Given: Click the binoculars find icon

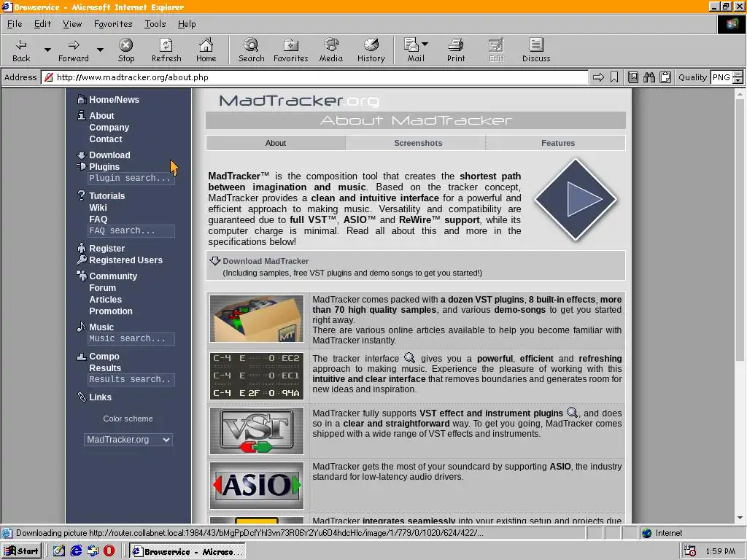Looking at the screenshot, I should click(x=649, y=77).
